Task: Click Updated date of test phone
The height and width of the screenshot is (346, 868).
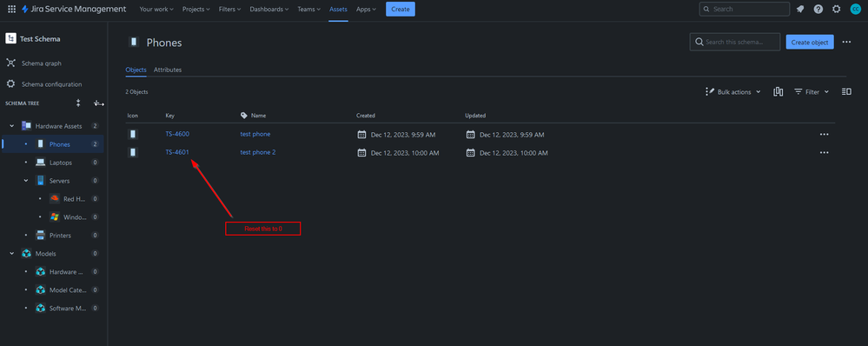Action: click(x=512, y=135)
